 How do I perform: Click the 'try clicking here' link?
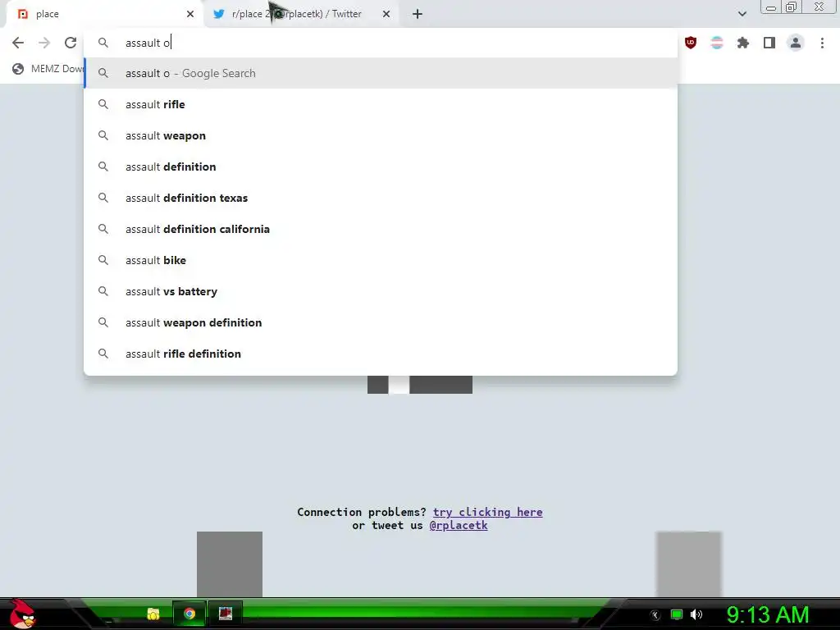point(487,512)
